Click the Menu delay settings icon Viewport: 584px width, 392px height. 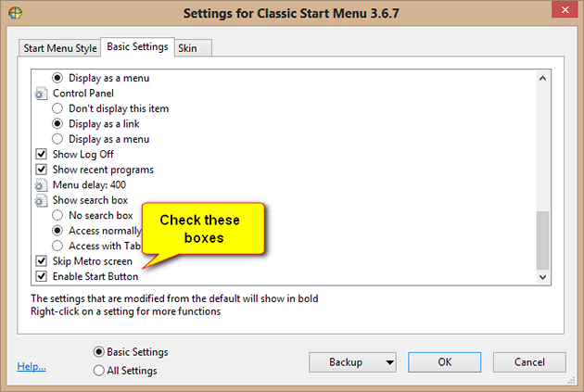pyautogui.click(x=41, y=185)
